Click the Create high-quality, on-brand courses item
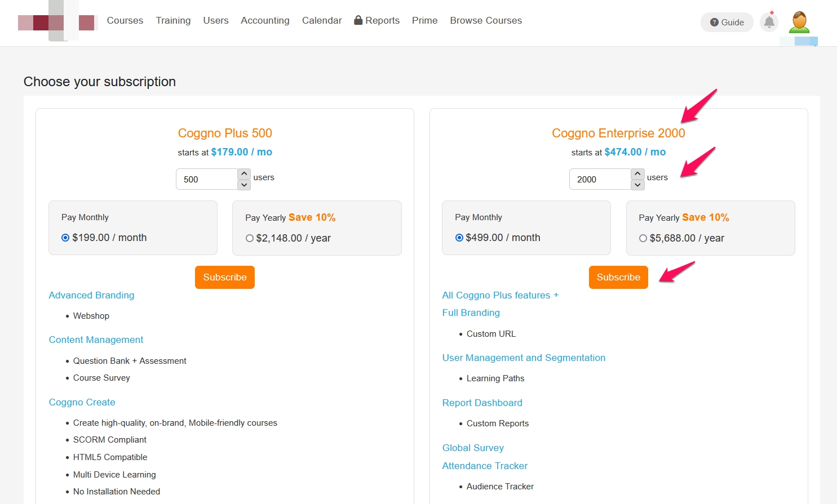The height and width of the screenshot is (504, 837). click(175, 423)
